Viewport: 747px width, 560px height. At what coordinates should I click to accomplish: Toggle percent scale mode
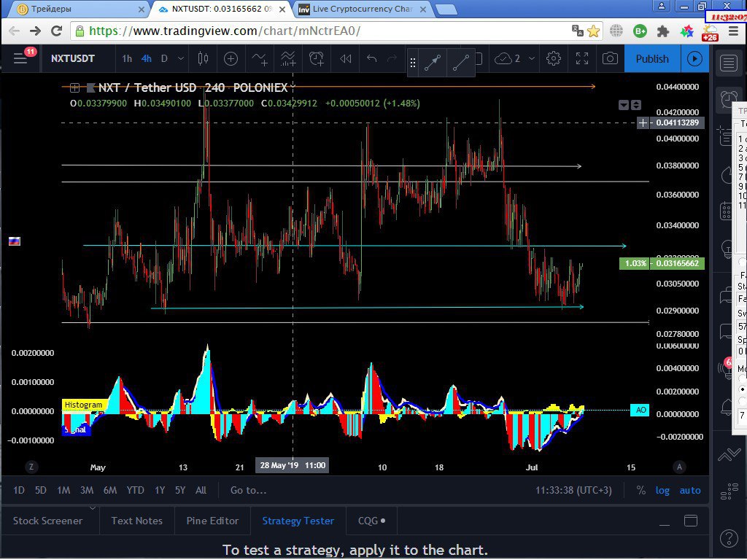pyautogui.click(x=641, y=490)
